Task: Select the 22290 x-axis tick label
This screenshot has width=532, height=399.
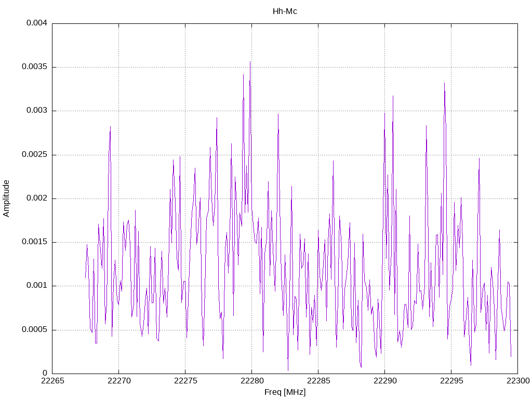Action: tap(384, 381)
